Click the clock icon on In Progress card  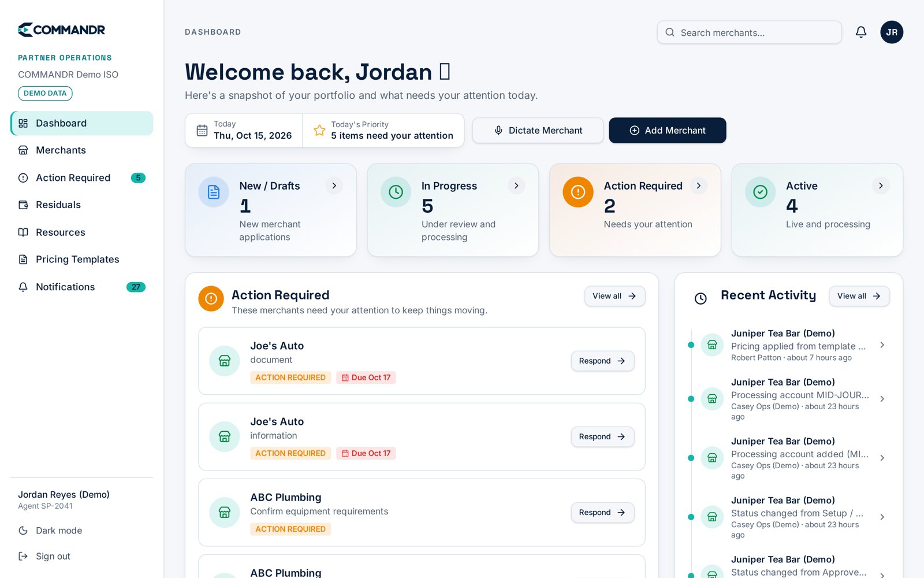click(x=396, y=192)
